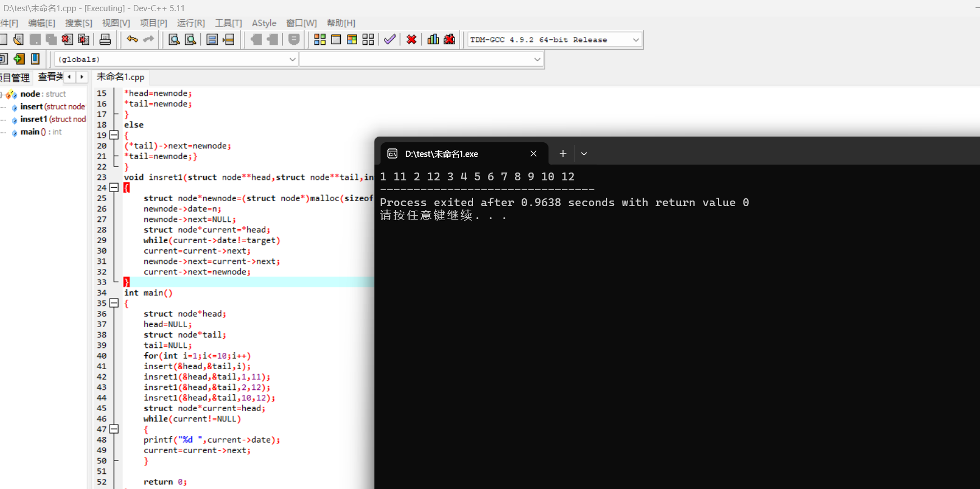Click the Compile toolbar icon
The height and width of the screenshot is (489, 980).
coord(320,39)
